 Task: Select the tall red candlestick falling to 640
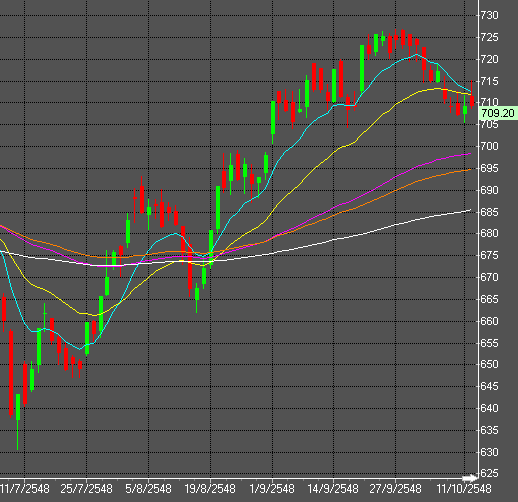coord(11,373)
